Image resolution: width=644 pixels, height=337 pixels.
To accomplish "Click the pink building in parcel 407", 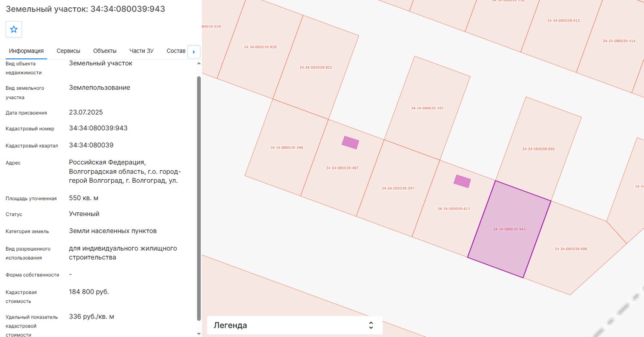I will pos(350,143).
